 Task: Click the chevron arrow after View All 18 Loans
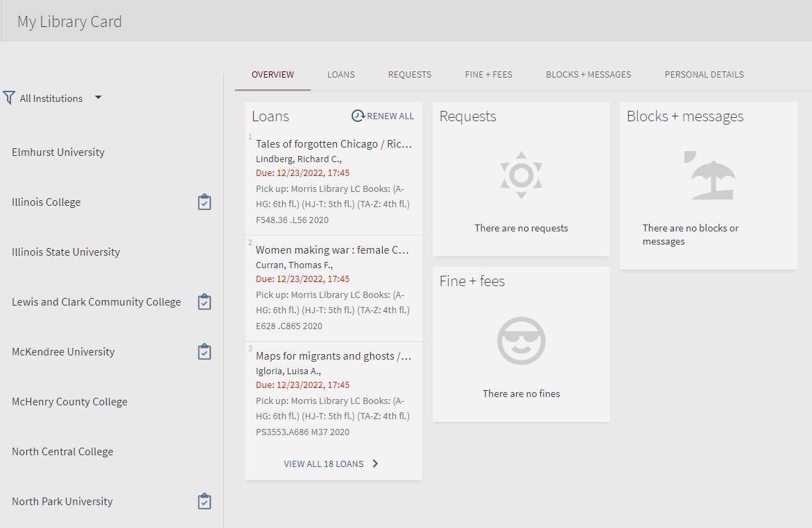coord(375,464)
